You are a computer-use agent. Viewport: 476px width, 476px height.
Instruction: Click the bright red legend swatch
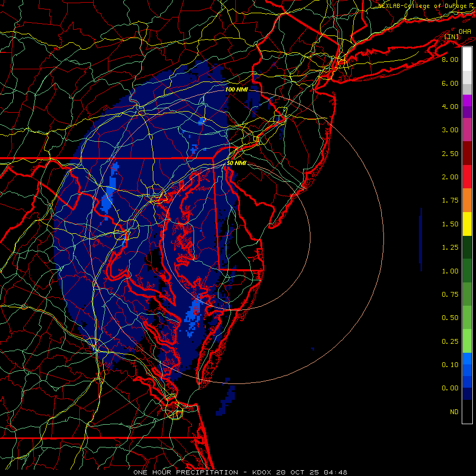[x=467, y=177]
